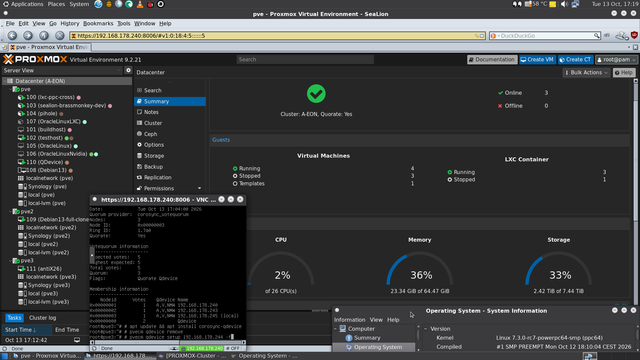The width and height of the screenshot is (640, 360).
Task: Open the Bookmarks menu in the browser
Action: click(x=98, y=24)
